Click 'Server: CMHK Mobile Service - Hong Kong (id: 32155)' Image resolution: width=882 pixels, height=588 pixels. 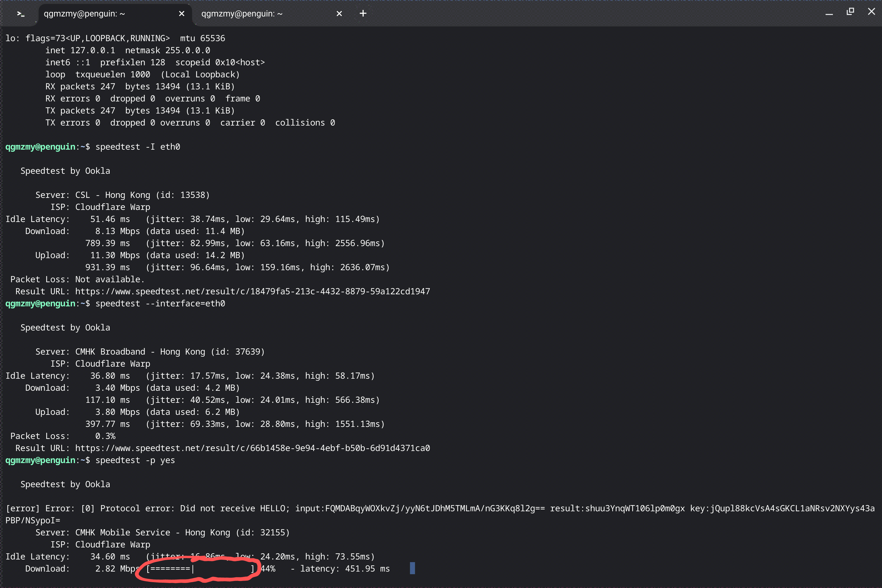pos(162,532)
